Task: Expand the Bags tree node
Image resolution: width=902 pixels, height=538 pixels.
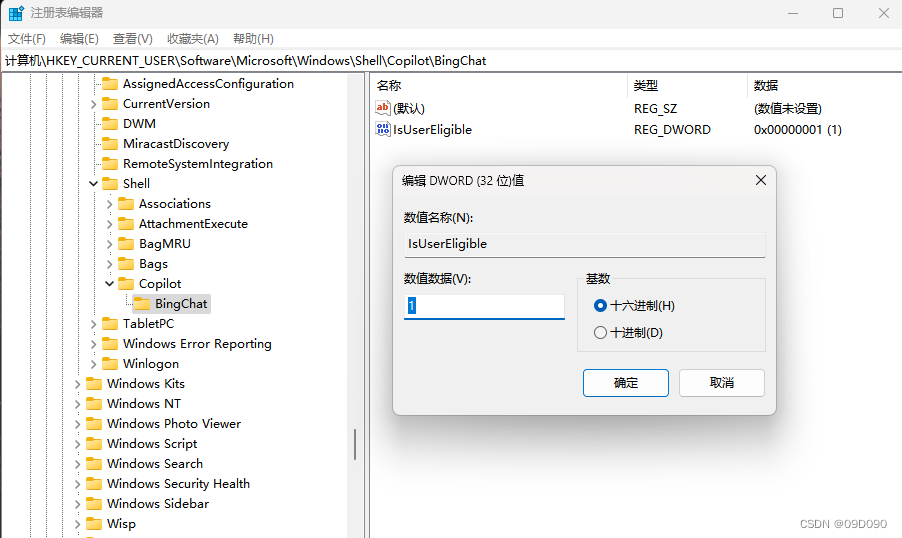Action: click(109, 264)
